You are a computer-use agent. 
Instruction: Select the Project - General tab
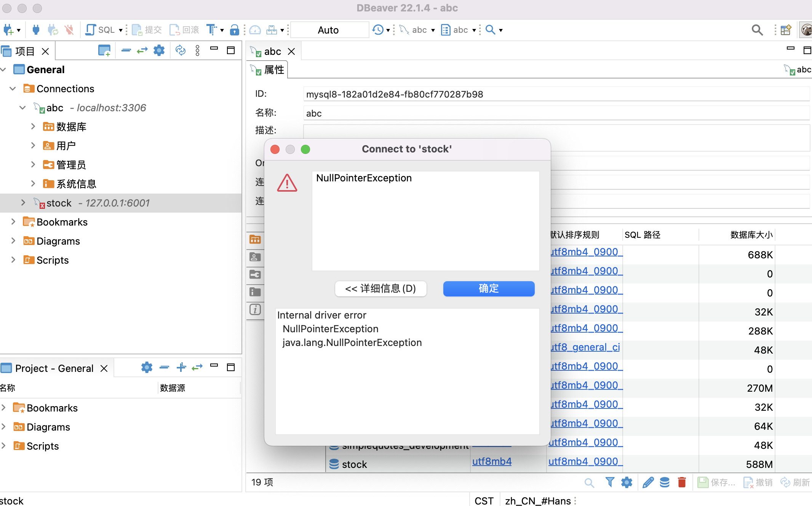coord(54,368)
